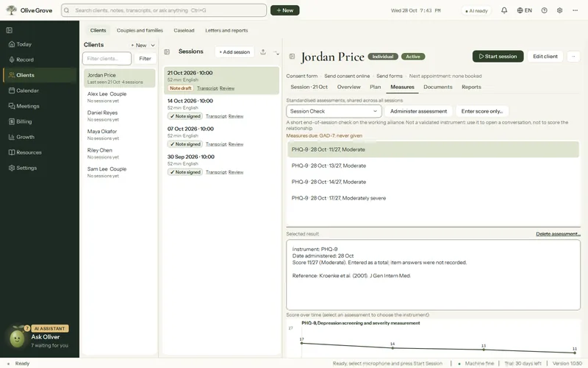Click the Filter clients input
Image resolution: width=588 pixels, height=368 pixels.
[x=107, y=59]
